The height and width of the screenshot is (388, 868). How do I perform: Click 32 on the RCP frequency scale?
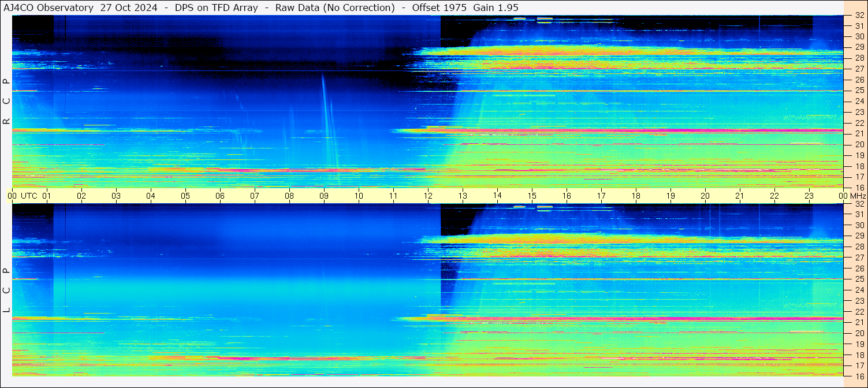tap(859, 16)
